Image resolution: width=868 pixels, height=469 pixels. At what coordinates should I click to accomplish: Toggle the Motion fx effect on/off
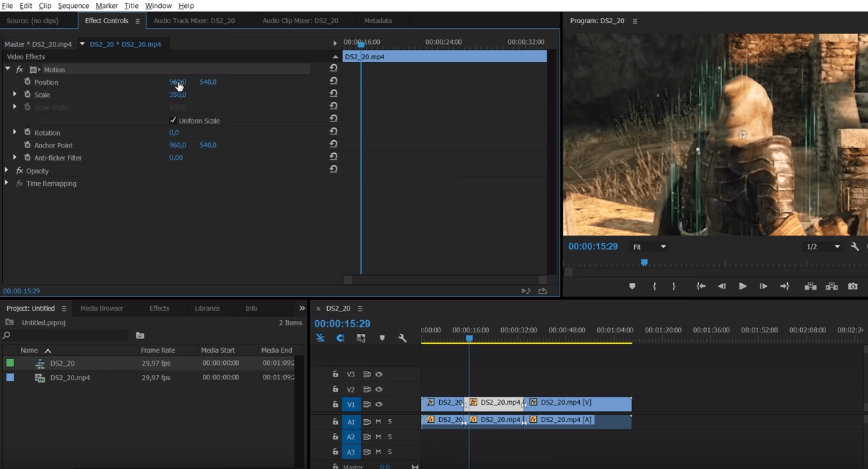[19, 69]
